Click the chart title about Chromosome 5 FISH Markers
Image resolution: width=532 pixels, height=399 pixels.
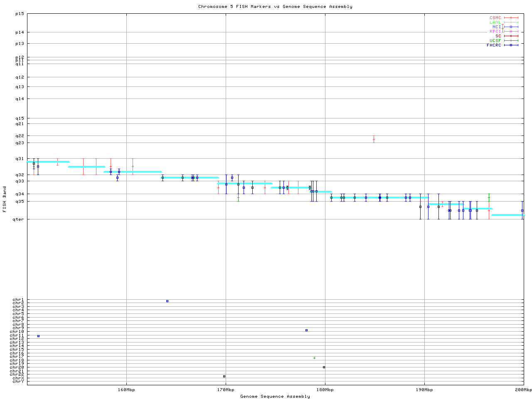pos(275,7)
